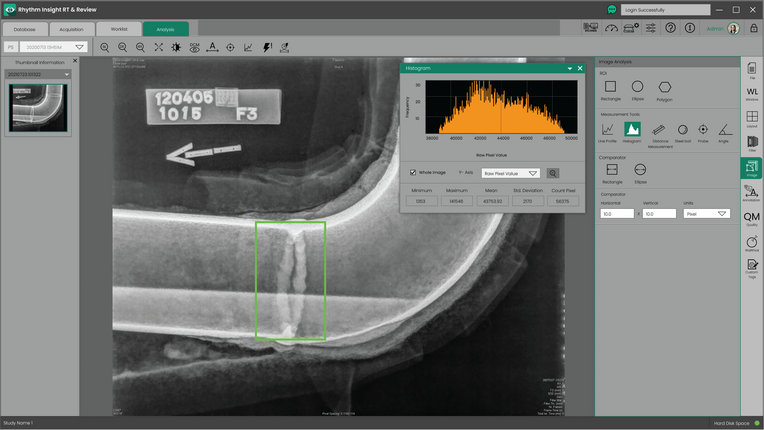Click the histogram magnifier zoom button
The height and width of the screenshot is (430, 764).
[x=553, y=173]
